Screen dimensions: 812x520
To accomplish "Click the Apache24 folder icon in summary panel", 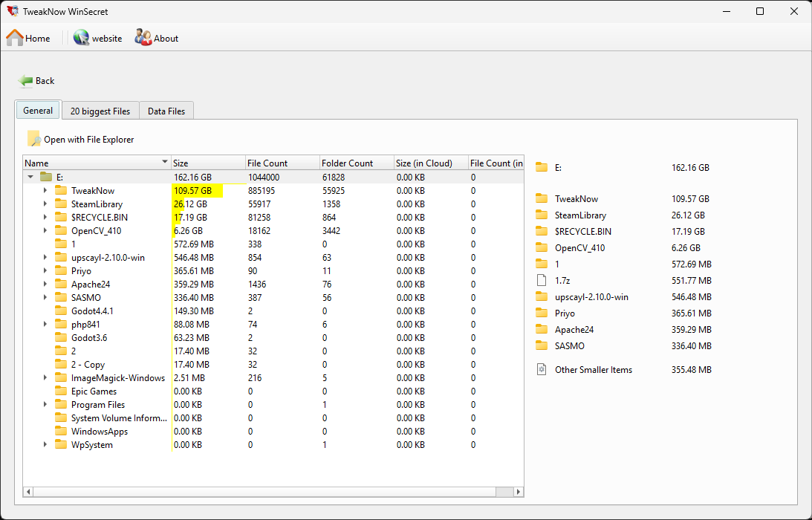I will [542, 329].
